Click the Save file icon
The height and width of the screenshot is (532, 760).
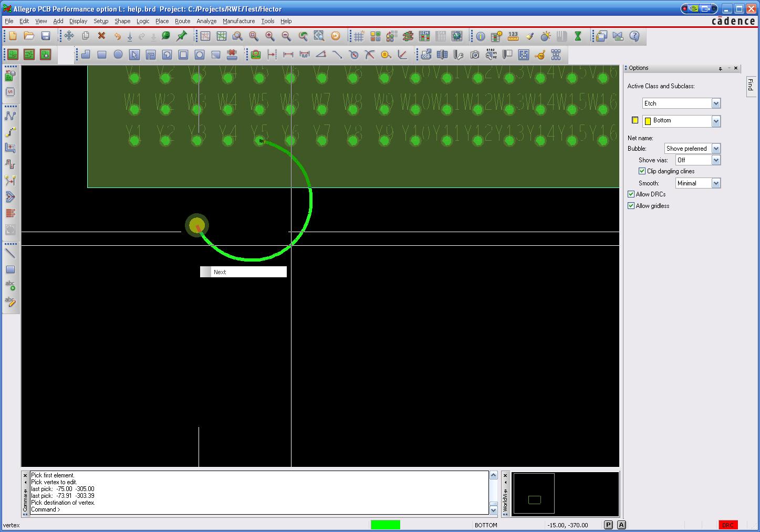[x=46, y=36]
